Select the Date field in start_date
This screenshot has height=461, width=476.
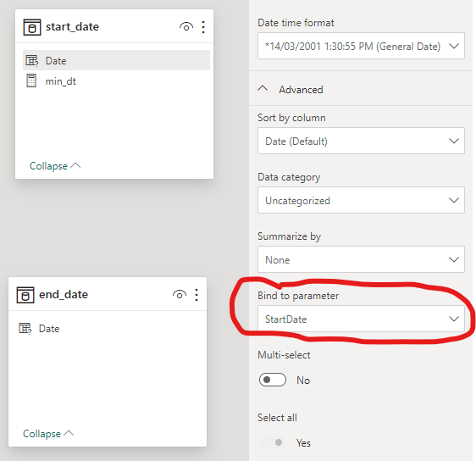click(116, 60)
